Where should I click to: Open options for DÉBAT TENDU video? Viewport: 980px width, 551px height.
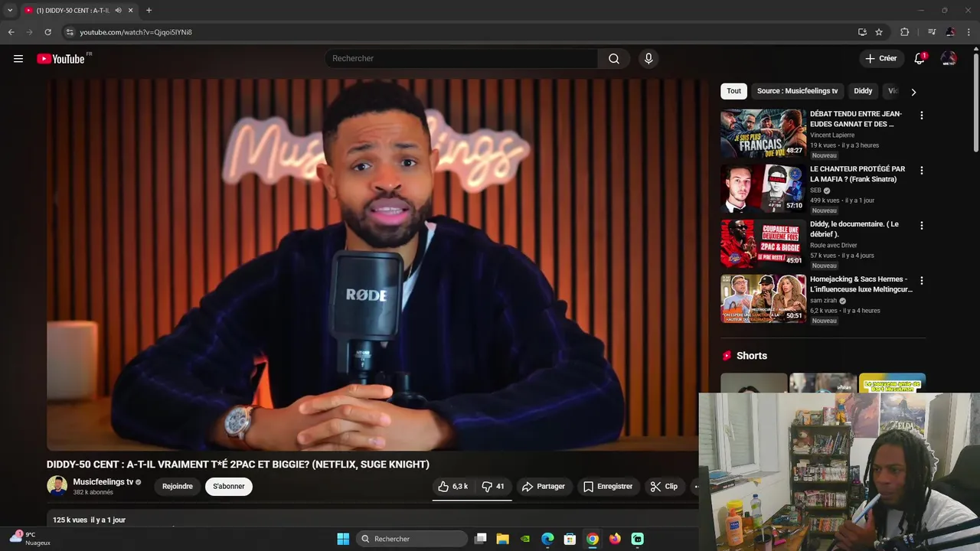pyautogui.click(x=921, y=116)
